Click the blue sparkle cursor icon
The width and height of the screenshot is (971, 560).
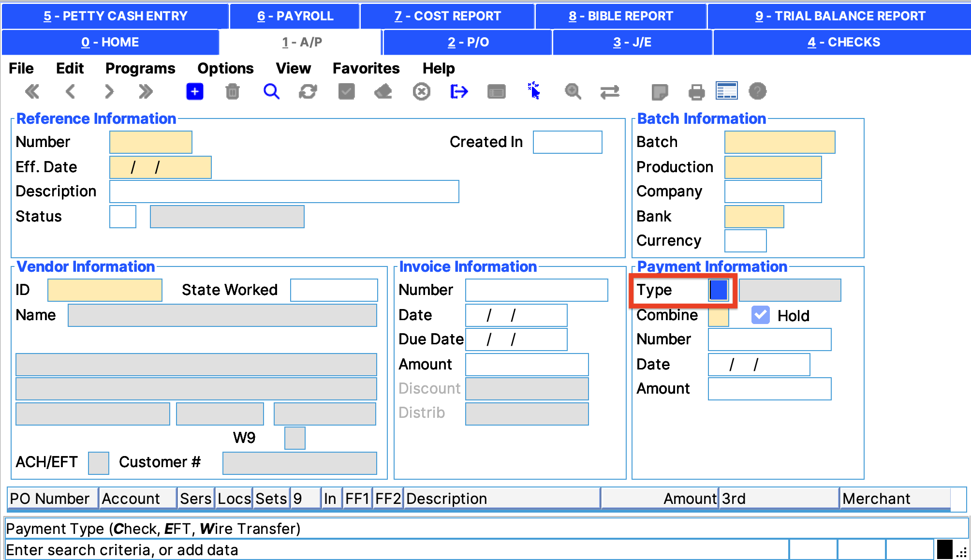534,91
